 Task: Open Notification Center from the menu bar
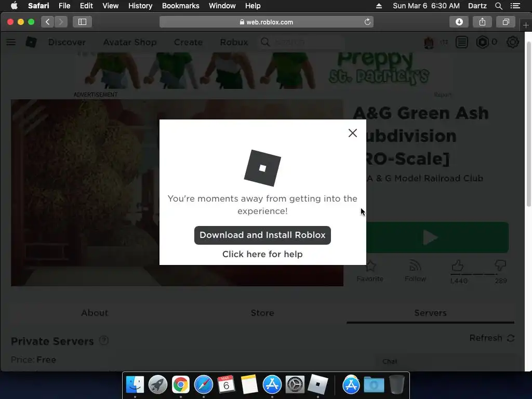(515, 6)
